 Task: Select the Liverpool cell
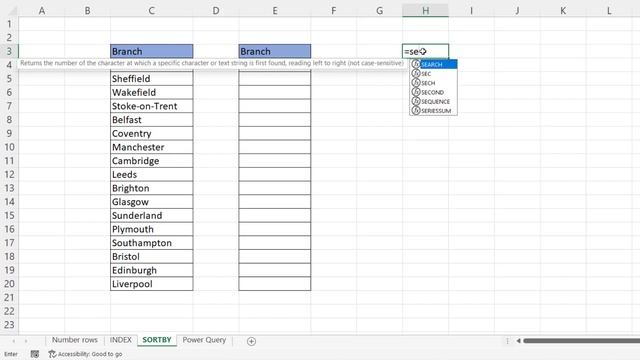[151, 284]
